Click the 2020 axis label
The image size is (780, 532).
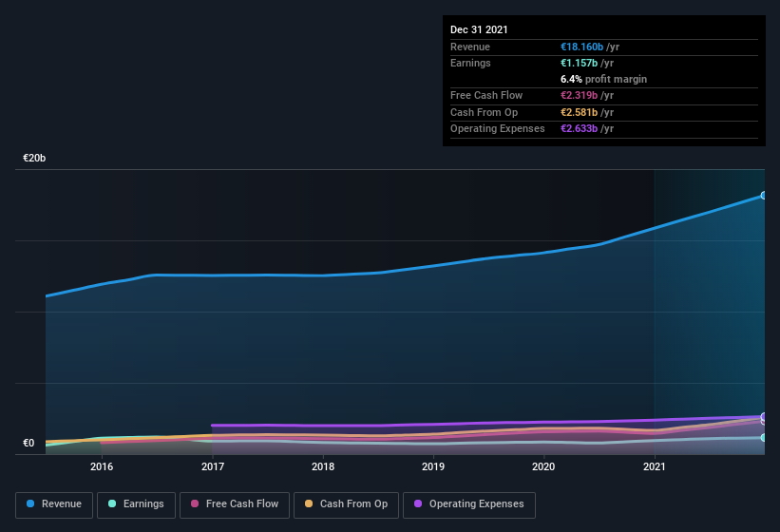coord(543,466)
